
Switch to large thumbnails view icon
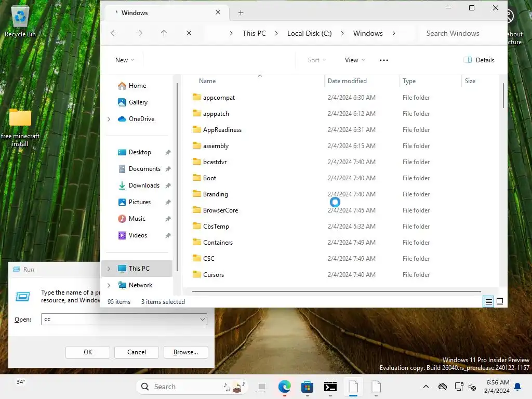(x=500, y=301)
